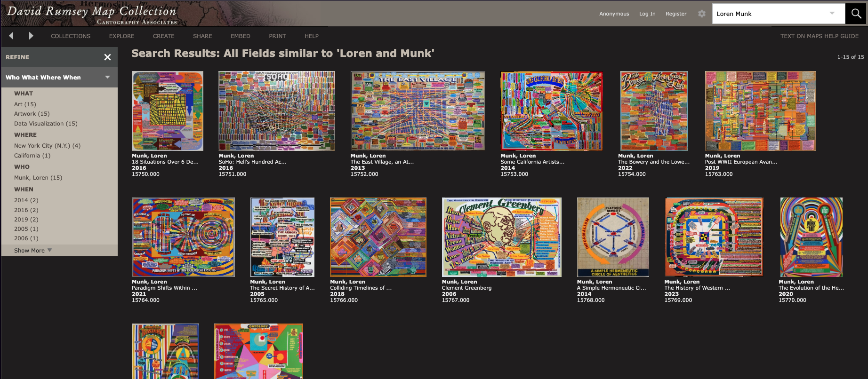Open the Ontology diagram thumbnail
The image size is (868, 379).
(x=258, y=351)
